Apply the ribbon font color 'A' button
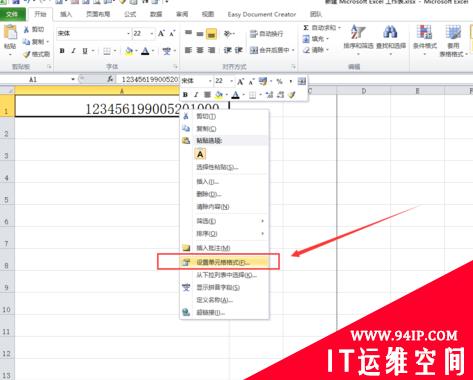 click(x=145, y=51)
